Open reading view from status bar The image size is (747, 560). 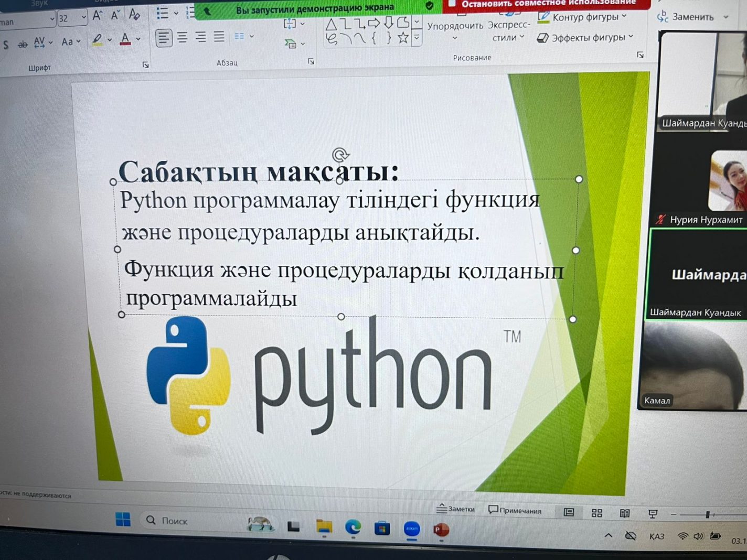(x=624, y=513)
